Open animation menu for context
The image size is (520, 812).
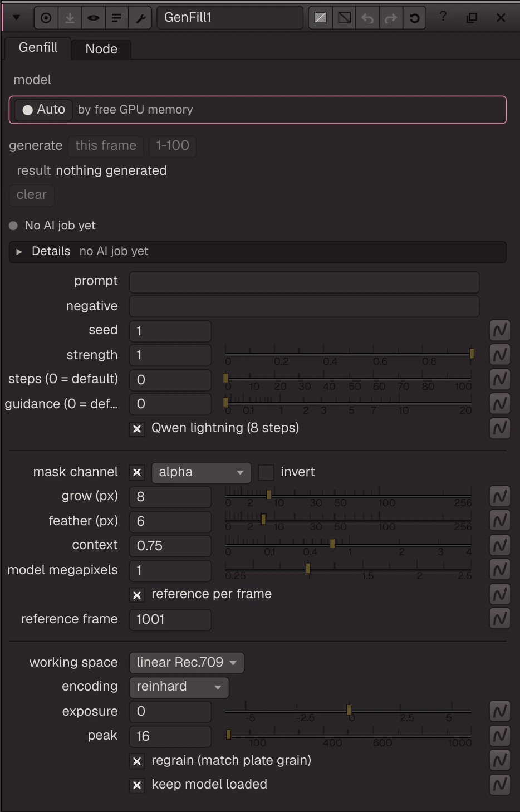(x=500, y=545)
